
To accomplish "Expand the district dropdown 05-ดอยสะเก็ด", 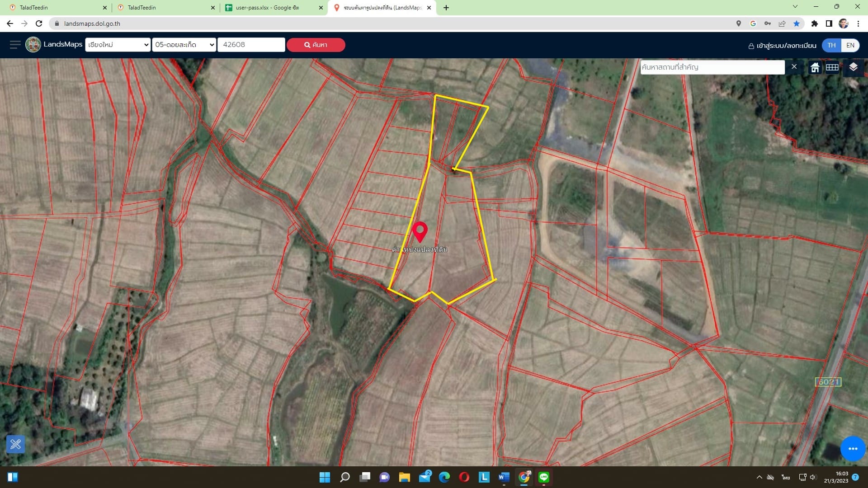I will pyautogui.click(x=184, y=45).
